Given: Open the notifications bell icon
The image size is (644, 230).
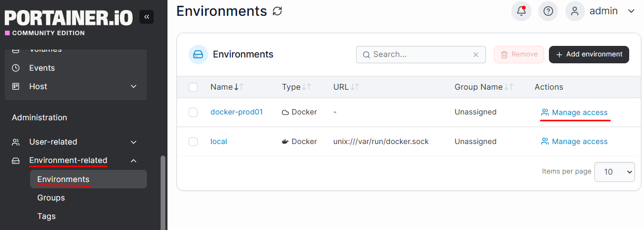Looking at the screenshot, I should point(521,11).
